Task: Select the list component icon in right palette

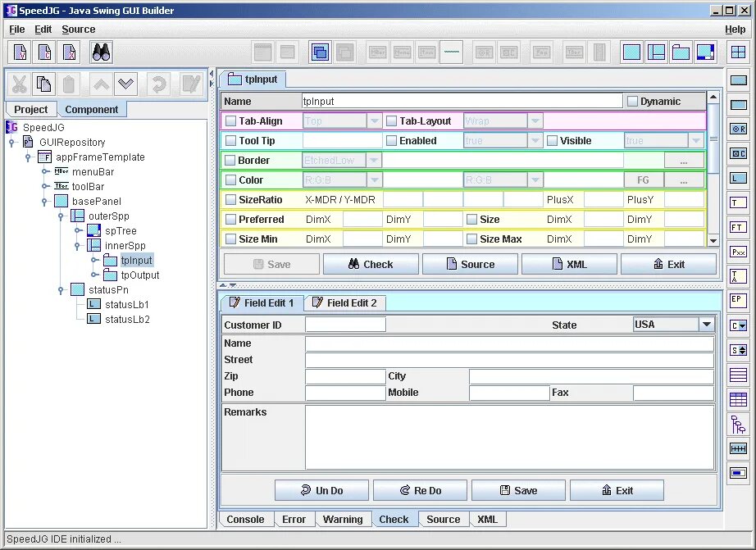Action: point(738,375)
